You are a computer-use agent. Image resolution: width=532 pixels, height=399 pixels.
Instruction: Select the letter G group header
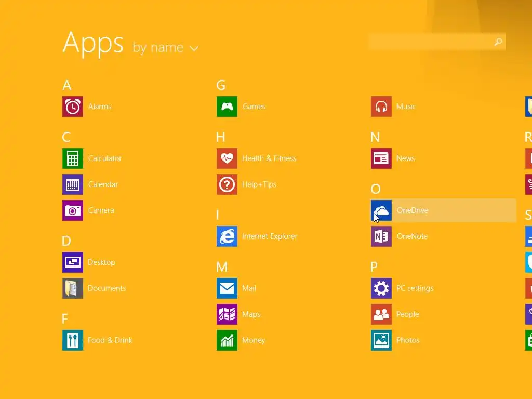point(221,85)
